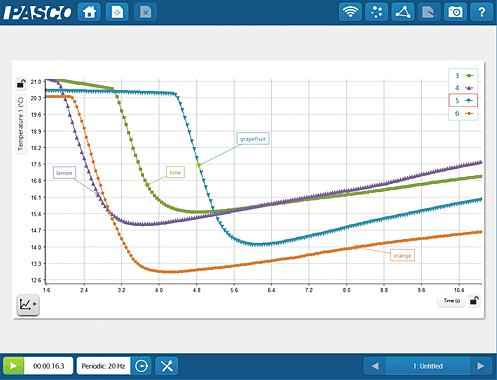Click the elapsed time display 00:00:16.3
Viewport: 497px width, 380px height.
[x=49, y=366]
